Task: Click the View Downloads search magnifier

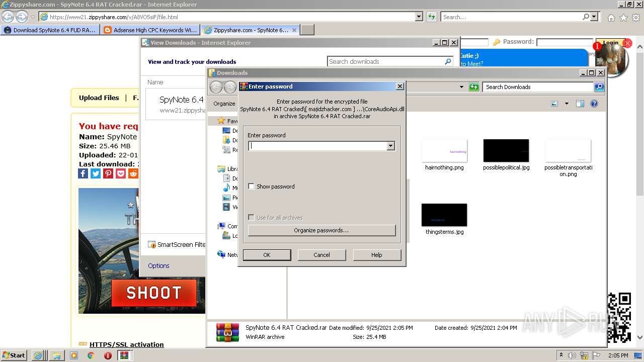Action: (x=448, y=61)
